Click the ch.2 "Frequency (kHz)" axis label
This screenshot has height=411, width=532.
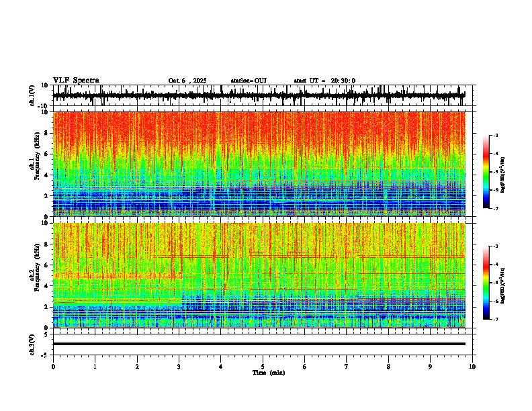38,267
